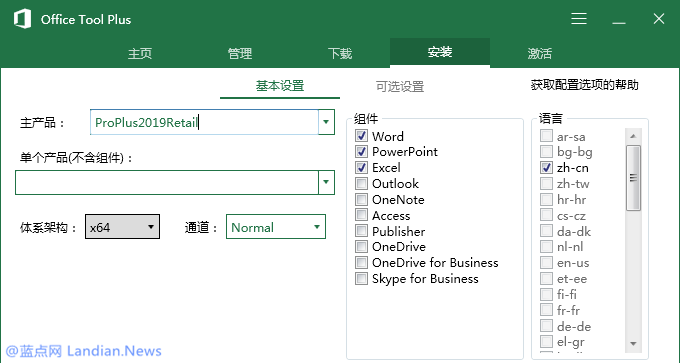The image size is (680, 363).
Task: Check the de-de language
Action: pyautogui.click(x=546, y=326)
